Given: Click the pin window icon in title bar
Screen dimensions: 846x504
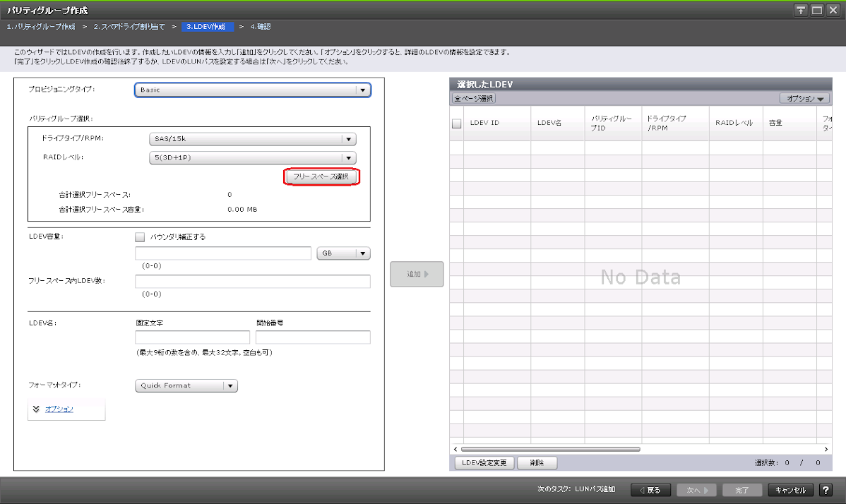Looking at the screenshot, I should 801,11.
